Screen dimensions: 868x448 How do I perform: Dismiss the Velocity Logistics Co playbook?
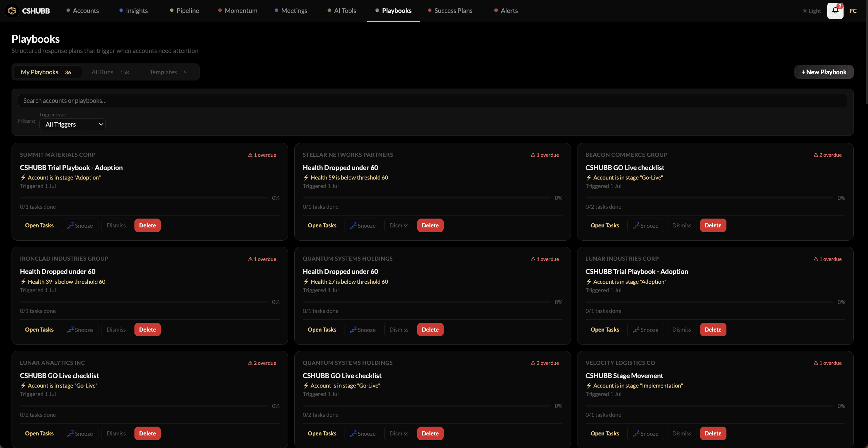click(682, 434)
